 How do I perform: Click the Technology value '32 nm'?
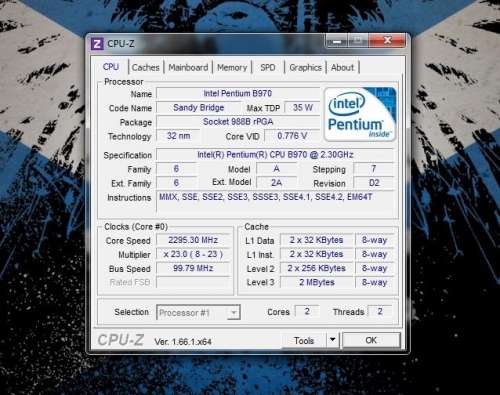[x=178, y=136]
